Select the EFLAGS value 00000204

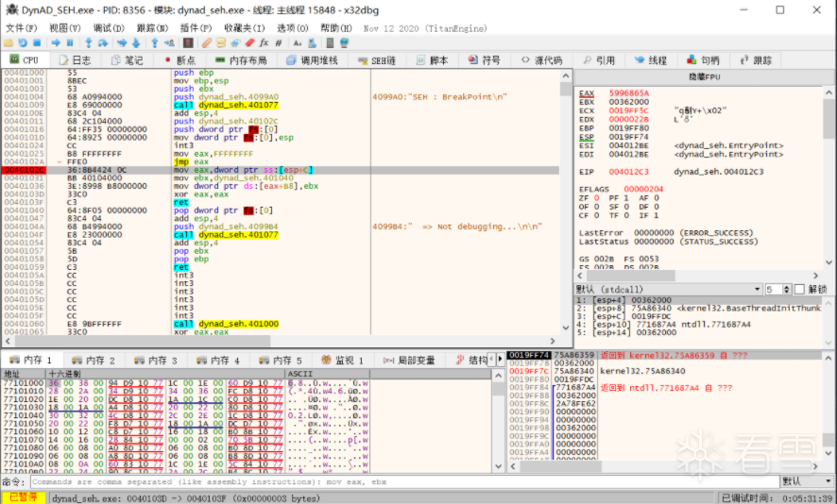point(643,189)
